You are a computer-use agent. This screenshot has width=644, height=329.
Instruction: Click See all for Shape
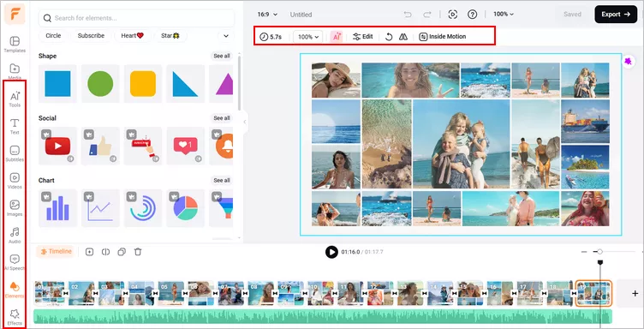click(x=221, y=56)
